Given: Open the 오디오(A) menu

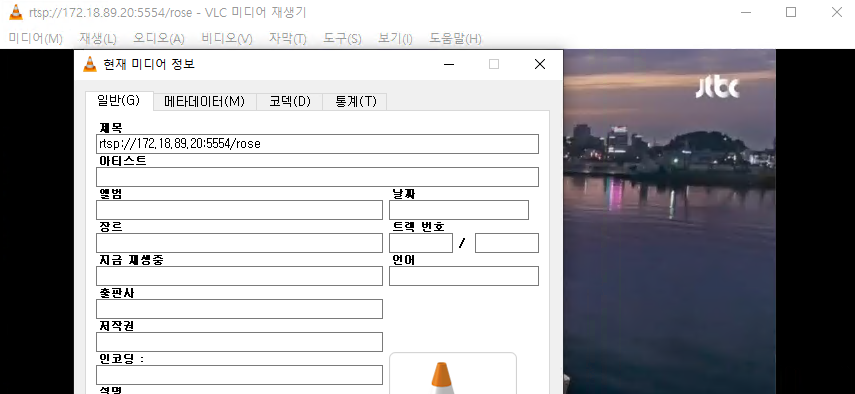Looking at the screenshot, I should [x=159, y=39].
